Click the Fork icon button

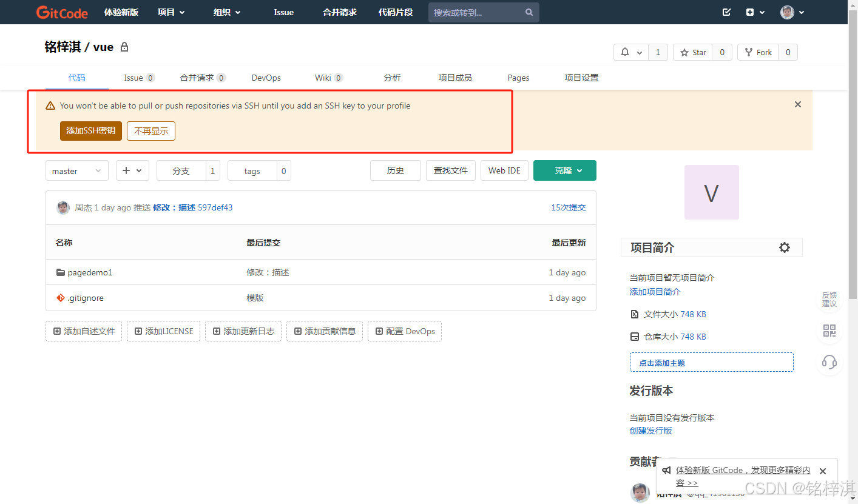tap(758, 52)
